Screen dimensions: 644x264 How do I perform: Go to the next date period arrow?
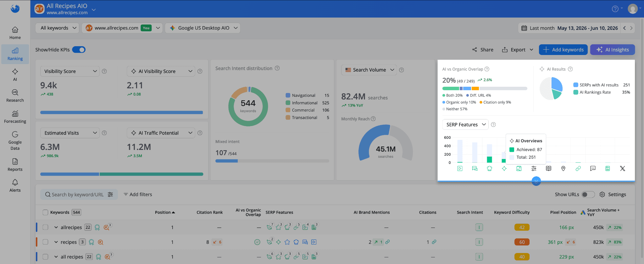631,28
